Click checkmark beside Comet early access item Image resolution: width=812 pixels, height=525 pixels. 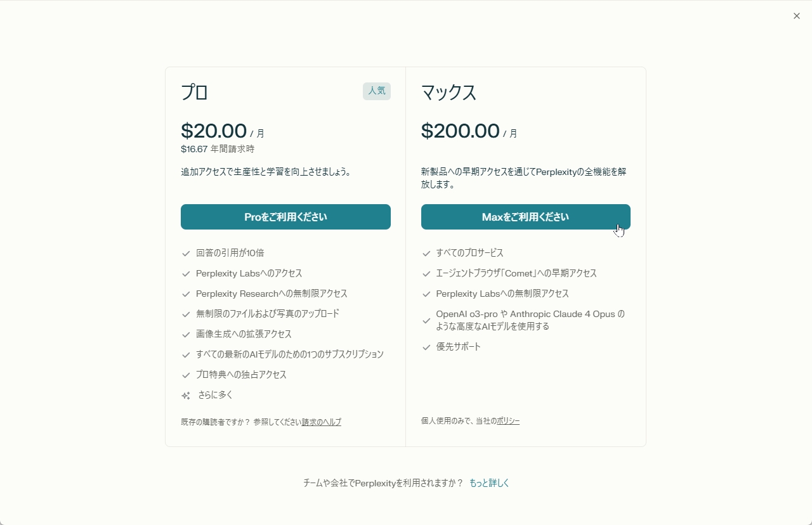(x=426, y=274)
